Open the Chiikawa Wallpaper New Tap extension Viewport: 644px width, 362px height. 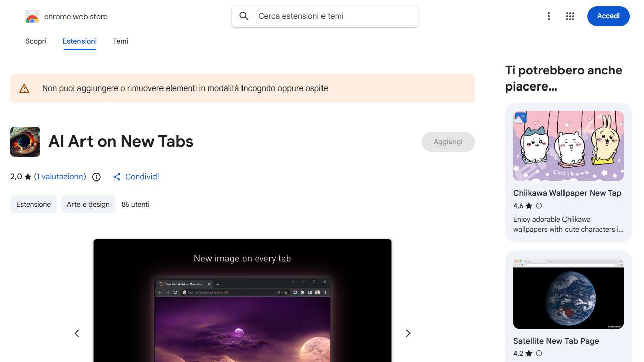(x=567, y=193)
